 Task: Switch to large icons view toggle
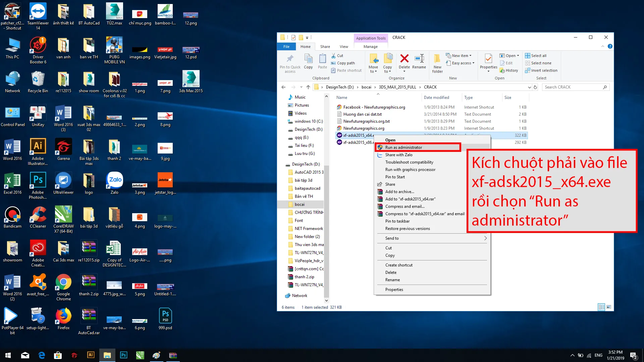coord(609,307)
